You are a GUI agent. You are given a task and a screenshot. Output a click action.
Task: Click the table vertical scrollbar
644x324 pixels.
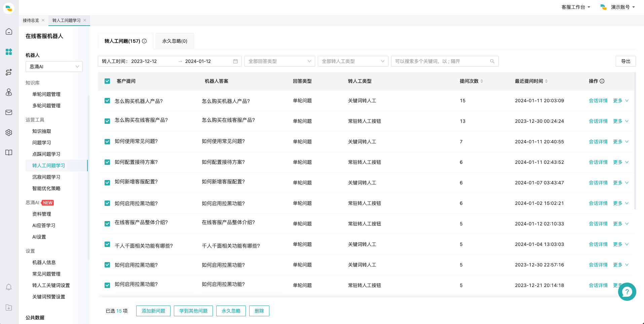(x=635, y=141)
